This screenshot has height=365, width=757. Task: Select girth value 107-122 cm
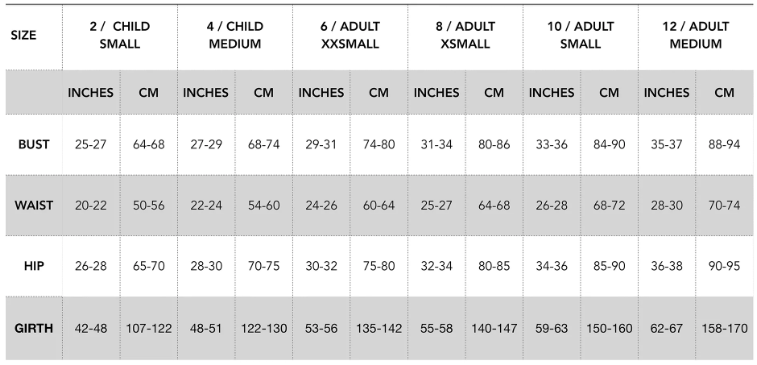pyautogui.click(x=149, y=328)
